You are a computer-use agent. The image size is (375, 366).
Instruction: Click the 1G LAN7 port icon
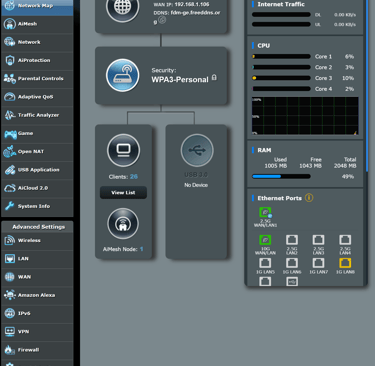tap(318, 263)
